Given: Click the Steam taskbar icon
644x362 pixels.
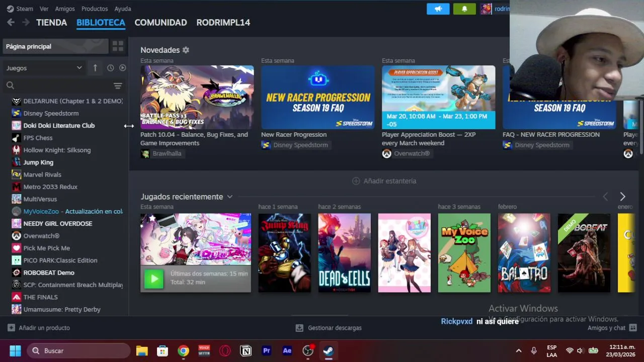Looking at the screenshot, I should [x=329, y=350].
